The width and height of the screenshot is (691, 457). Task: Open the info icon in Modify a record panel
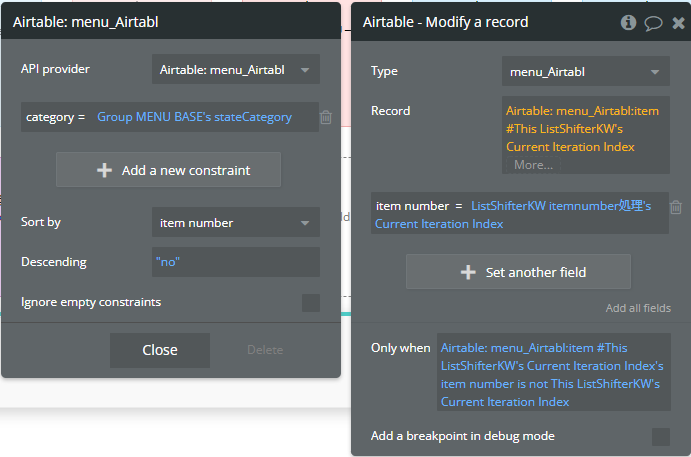coord(628,22)
